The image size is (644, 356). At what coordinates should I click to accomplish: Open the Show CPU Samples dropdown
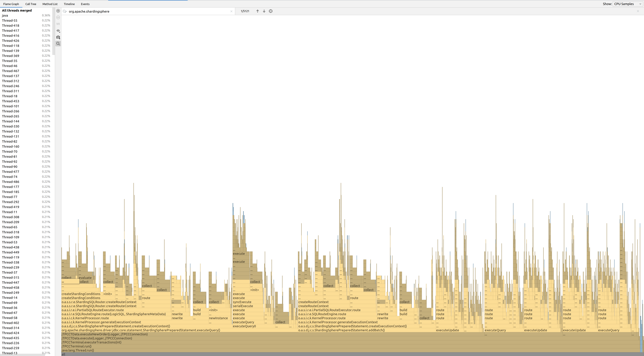pyautogui.click(x=628, y=4)
